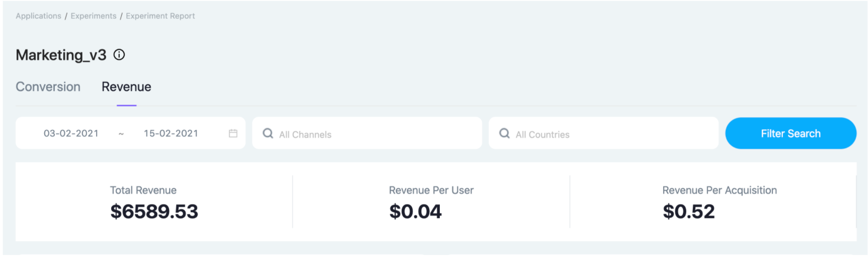This screenshot has height=257, width=868.
Task: Click the info icon beside Marketing_v3
Action: tap(119, 54)
